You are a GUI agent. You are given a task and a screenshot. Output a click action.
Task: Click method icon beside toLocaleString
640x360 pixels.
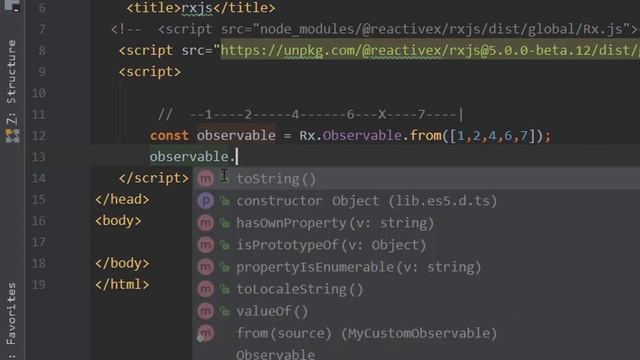click(x=205, y=289)
